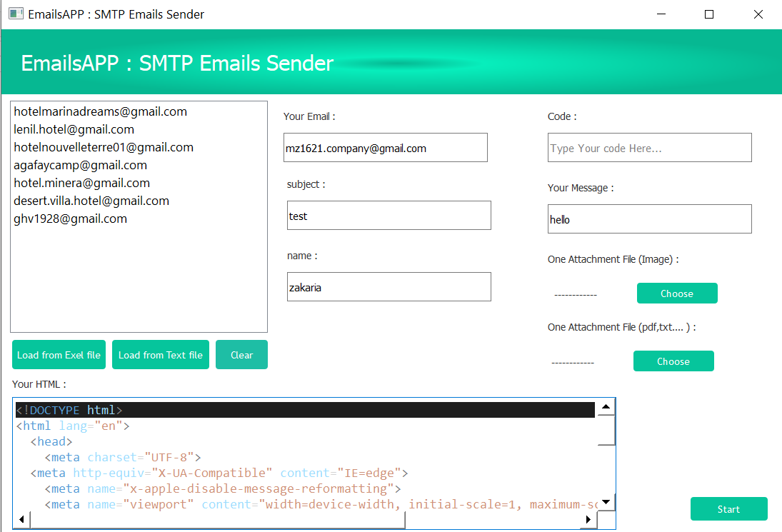Viewport: 782px width, 532px height.
Task: Click the Your Message label
Action: [x=581, y=188]
